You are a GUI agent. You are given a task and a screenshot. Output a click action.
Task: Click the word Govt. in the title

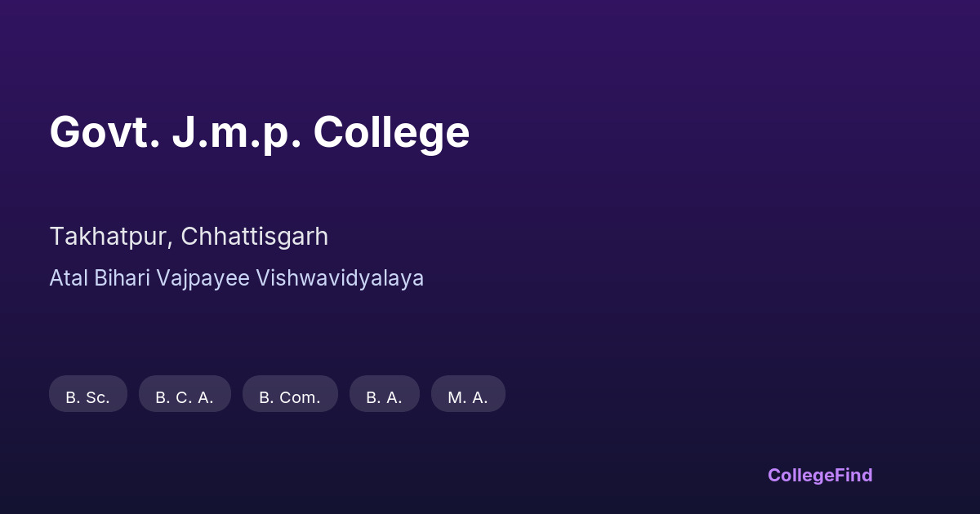(x=105, y=132)
